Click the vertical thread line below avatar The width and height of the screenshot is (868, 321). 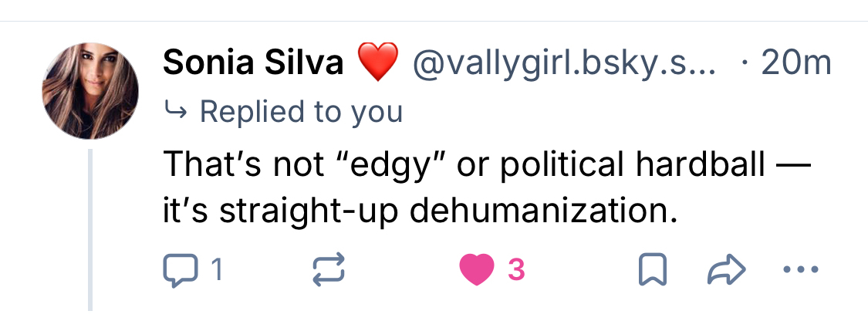click(90, 230)
